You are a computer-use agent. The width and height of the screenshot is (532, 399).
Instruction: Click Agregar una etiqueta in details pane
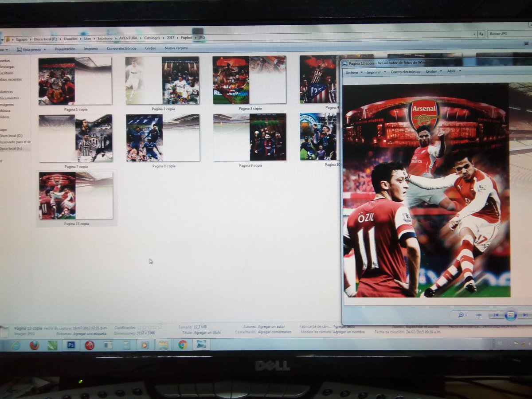pos(90,333)
